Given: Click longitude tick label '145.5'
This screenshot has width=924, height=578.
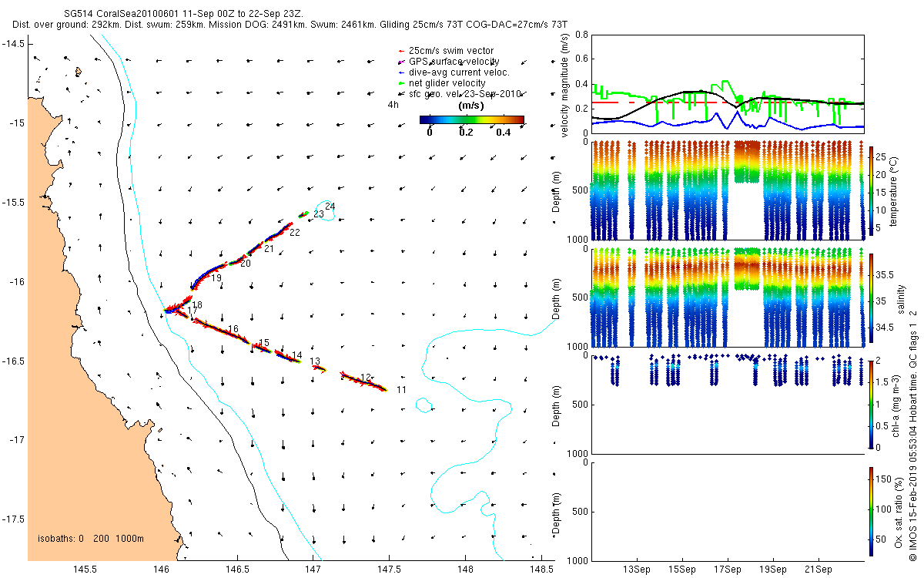Looking at the screenshot, I should (84, 570).
